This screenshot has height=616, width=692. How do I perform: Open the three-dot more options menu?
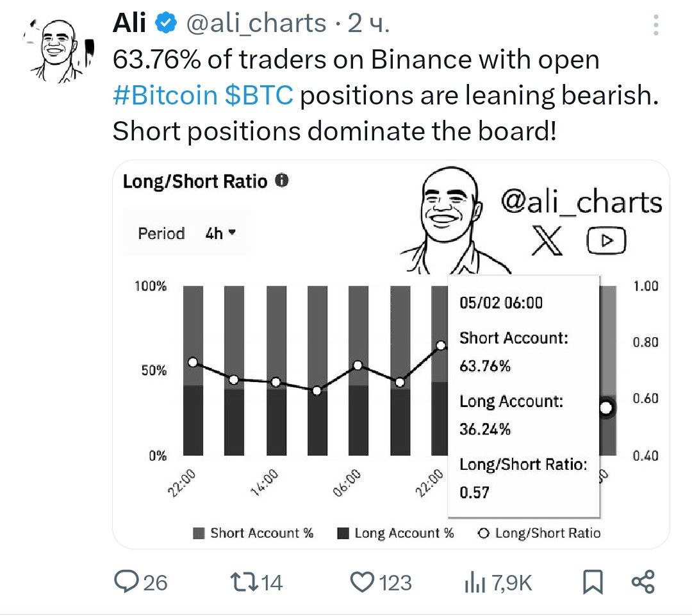click(x=656, y=25)
